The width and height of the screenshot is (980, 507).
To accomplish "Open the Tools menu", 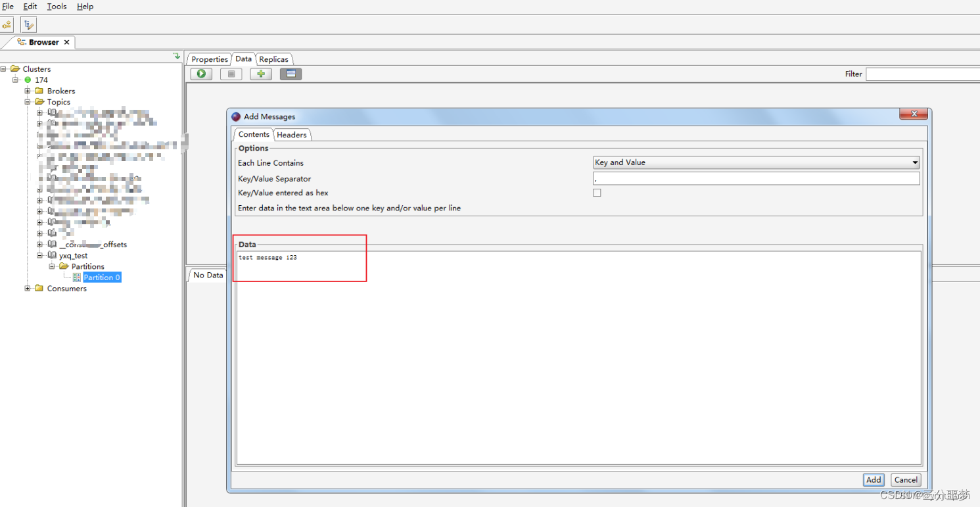I will coord(57,7).
